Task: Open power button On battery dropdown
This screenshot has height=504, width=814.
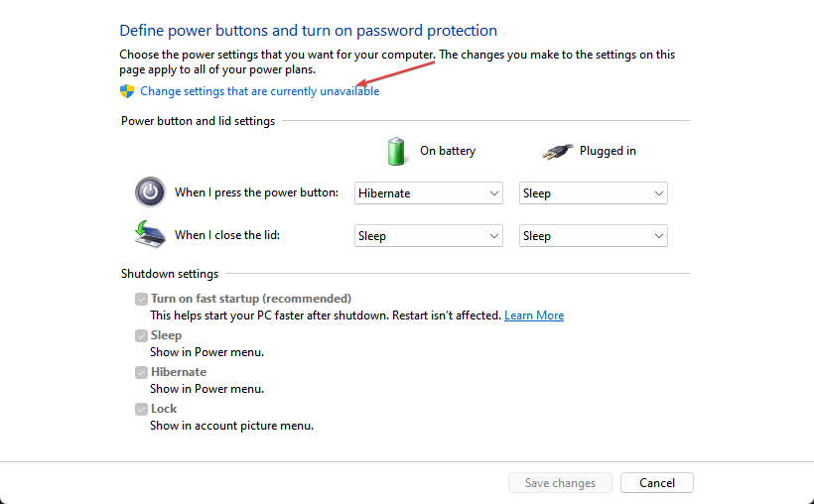Action: 429,193
